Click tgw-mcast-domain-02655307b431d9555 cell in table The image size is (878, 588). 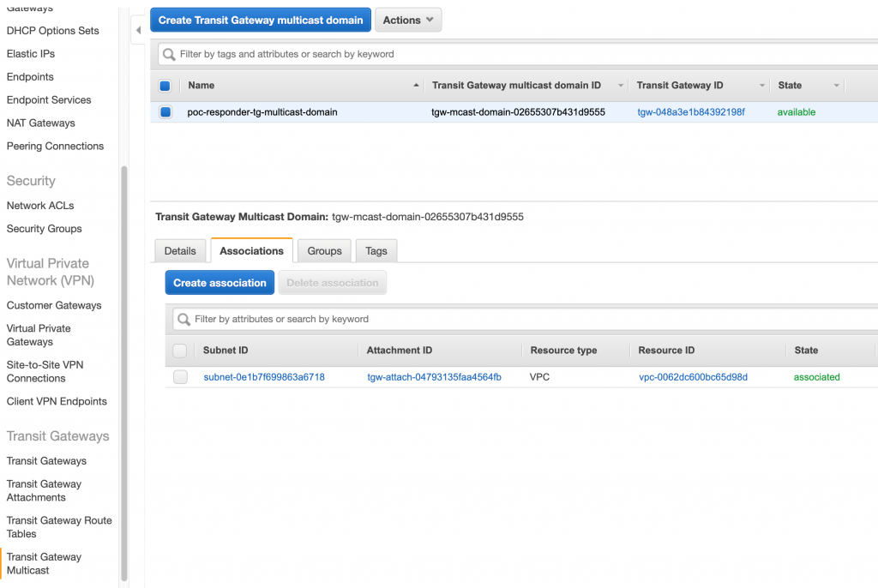(518, 112)
